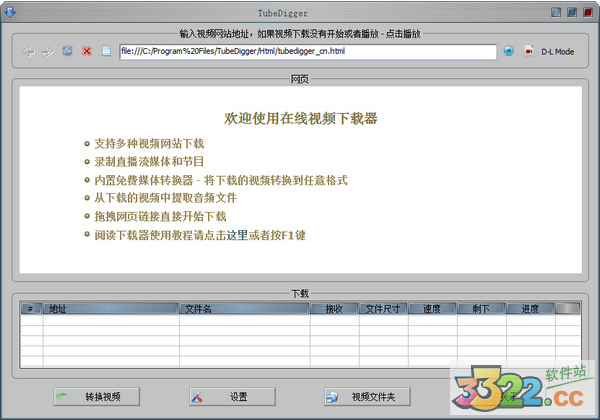The image size is (600, 420).
Task: Click the 拖拽网页链接直接开始下载 bullet text
Action: (160, 216)
